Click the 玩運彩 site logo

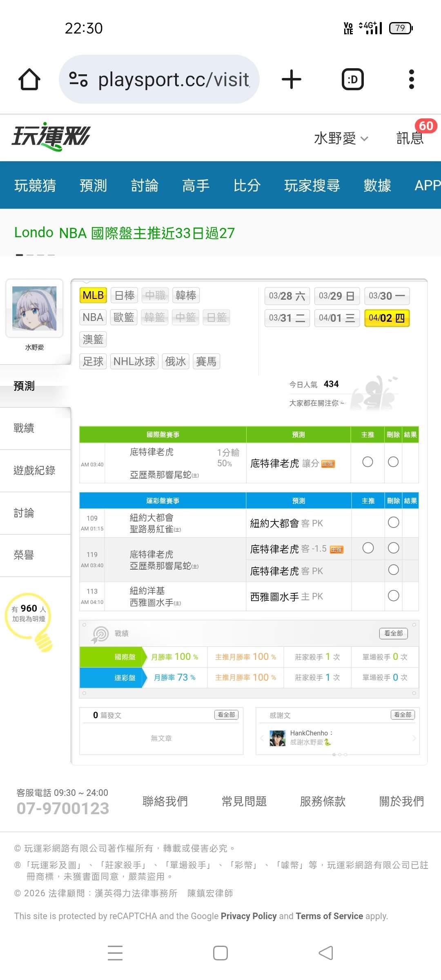tap(51, 137)
